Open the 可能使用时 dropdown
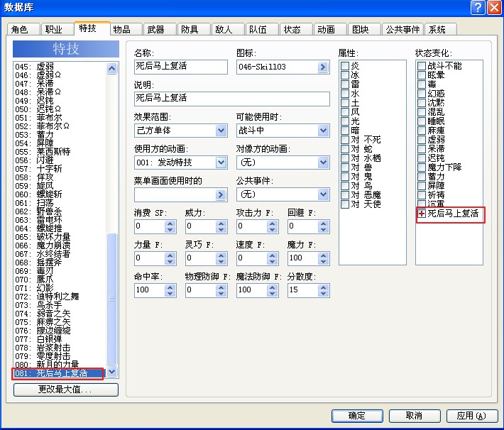This screenshot has width=504, height=430. (x=323, y=131)
